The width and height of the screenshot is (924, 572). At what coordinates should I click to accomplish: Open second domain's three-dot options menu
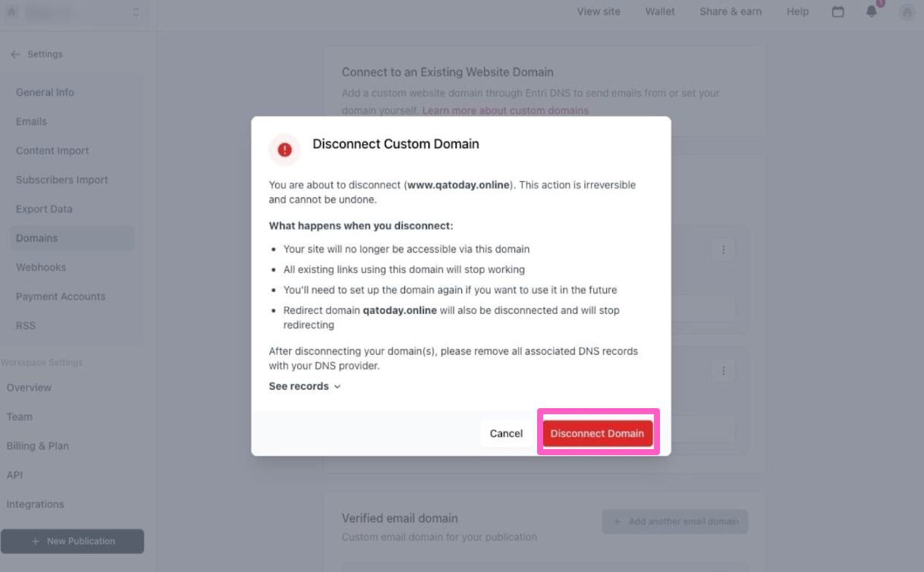[x=723, y=371]
